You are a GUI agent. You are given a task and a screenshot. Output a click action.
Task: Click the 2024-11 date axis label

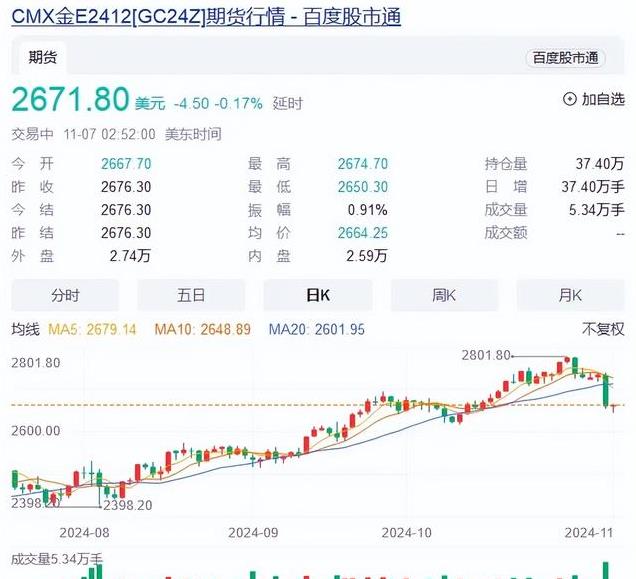[589, 533]
